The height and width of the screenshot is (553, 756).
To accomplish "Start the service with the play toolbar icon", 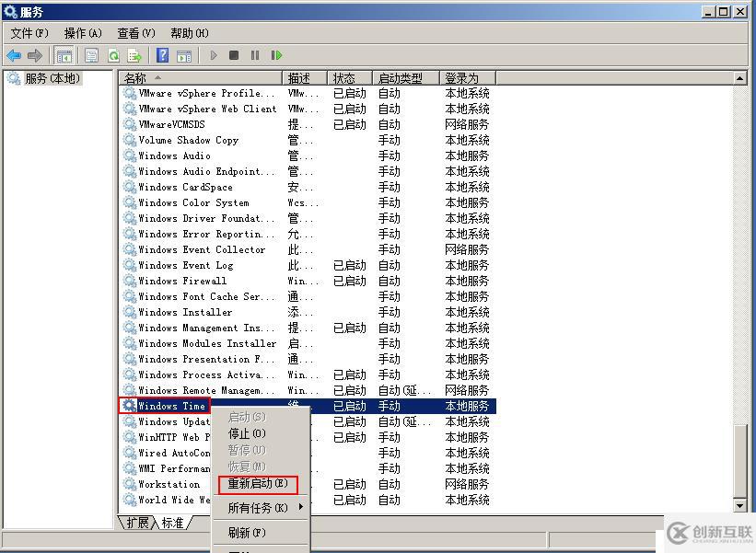I will tap(214, 55).
